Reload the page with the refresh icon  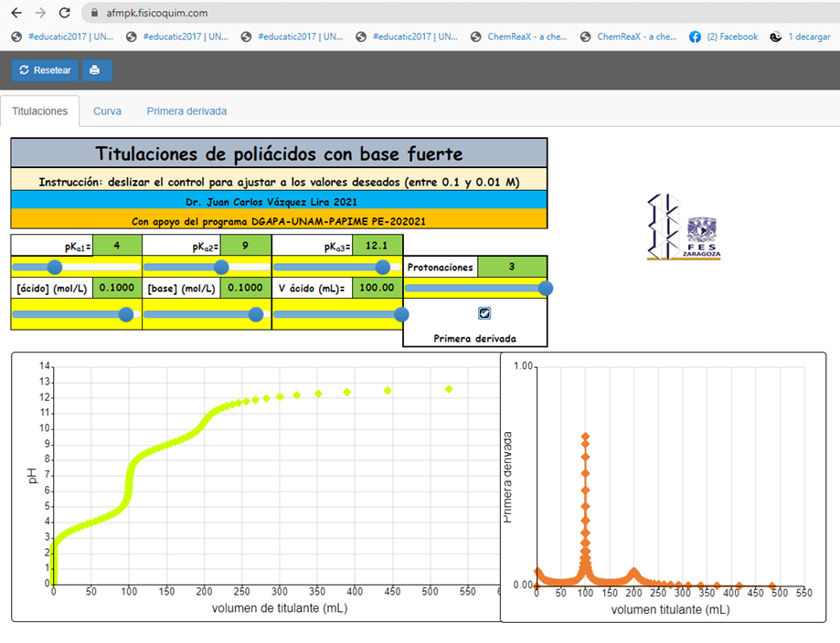tap(64, 13)
